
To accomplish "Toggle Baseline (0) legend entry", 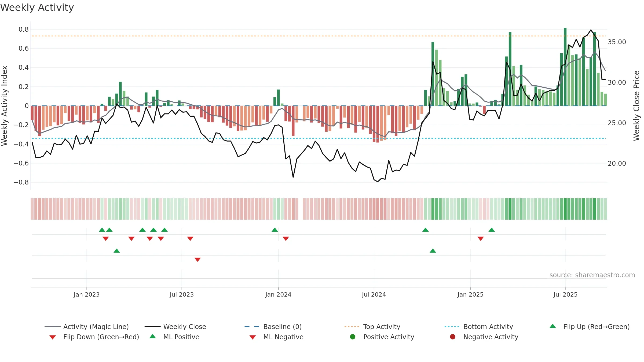I will point(273,327).
